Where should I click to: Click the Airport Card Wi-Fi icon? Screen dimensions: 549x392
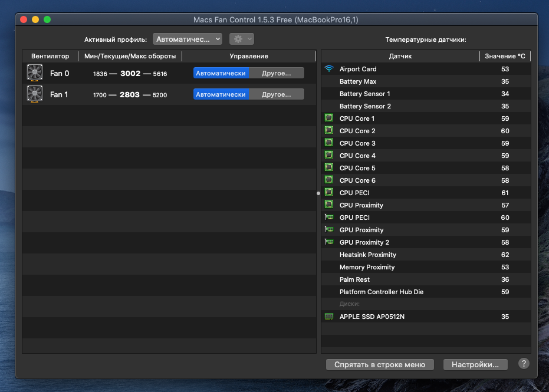coord(329,68)
